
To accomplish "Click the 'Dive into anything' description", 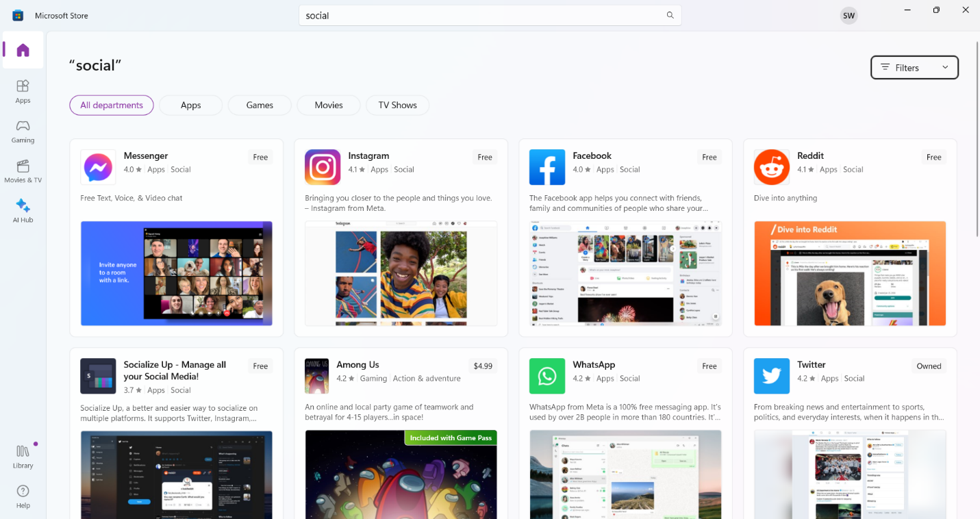I will (x=786, y=198).
